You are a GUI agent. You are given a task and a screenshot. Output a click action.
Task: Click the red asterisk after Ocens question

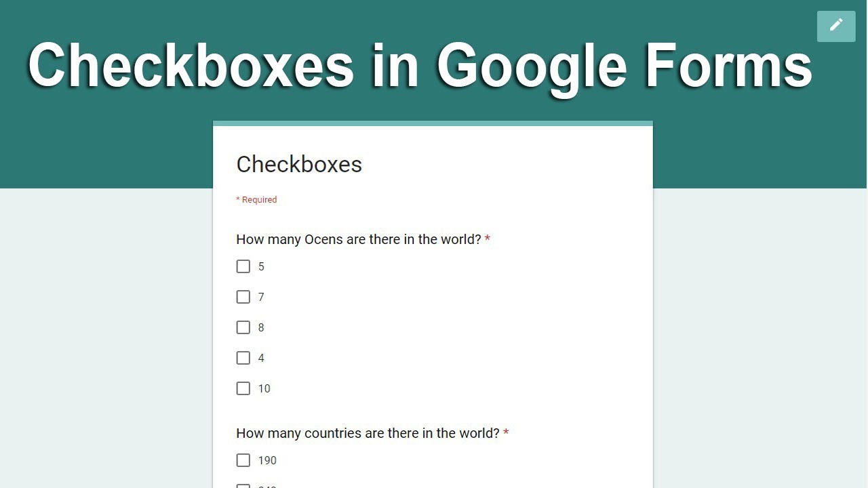(x=488, y=239)
